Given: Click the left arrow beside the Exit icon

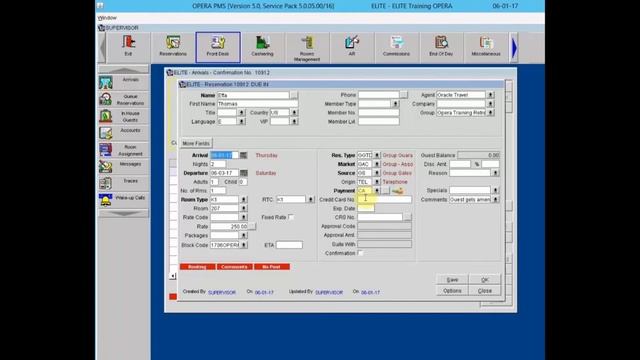Looking at the screenshot, I should coord(102,48).
